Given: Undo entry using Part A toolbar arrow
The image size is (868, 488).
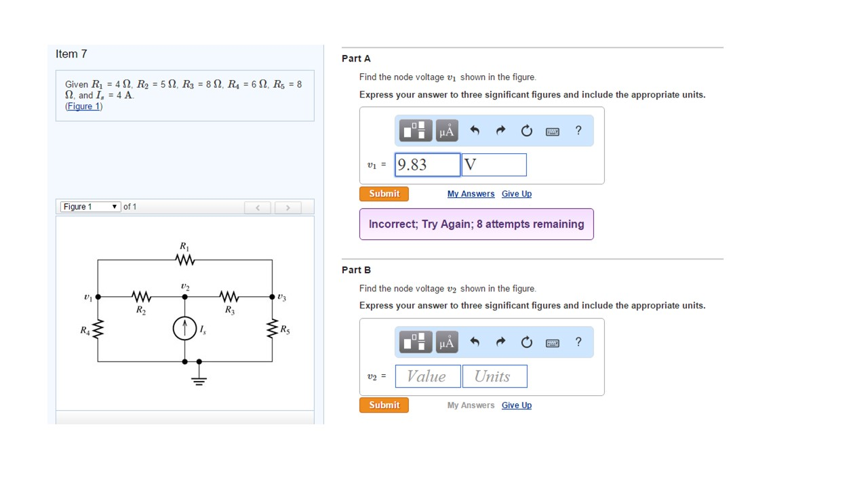Looking at the screenshot, I should 474,130.
